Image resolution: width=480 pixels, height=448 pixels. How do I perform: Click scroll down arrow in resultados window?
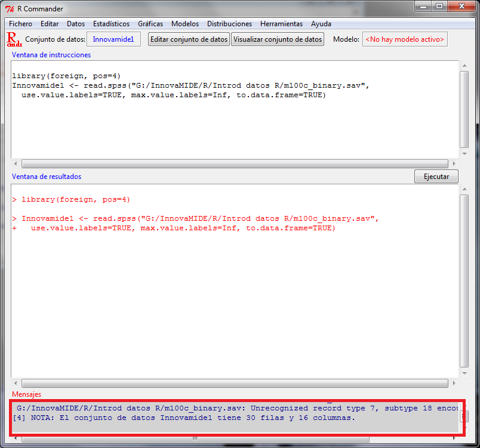coord(464,373)
